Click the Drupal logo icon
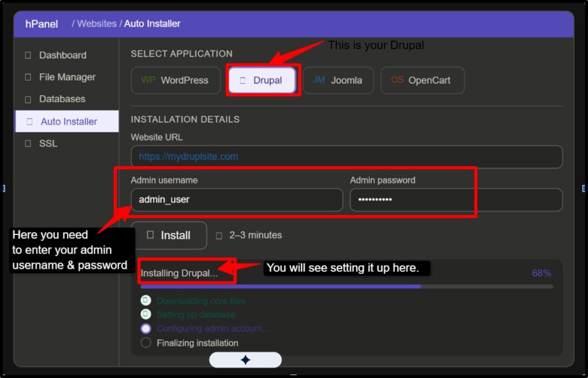 [243, 80]
